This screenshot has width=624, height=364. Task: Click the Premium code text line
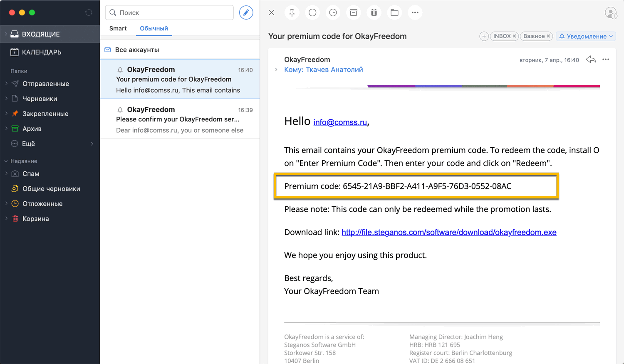coord(398,186)
